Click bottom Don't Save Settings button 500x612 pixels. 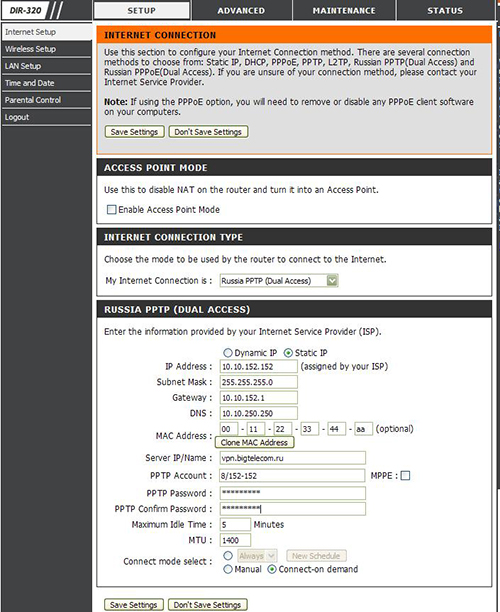tap(208, 605)
